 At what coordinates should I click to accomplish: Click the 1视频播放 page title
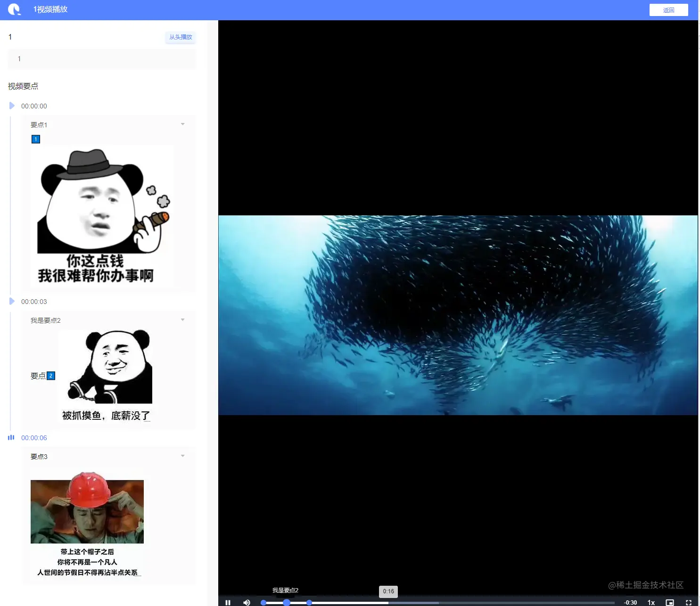coord(50,9)
